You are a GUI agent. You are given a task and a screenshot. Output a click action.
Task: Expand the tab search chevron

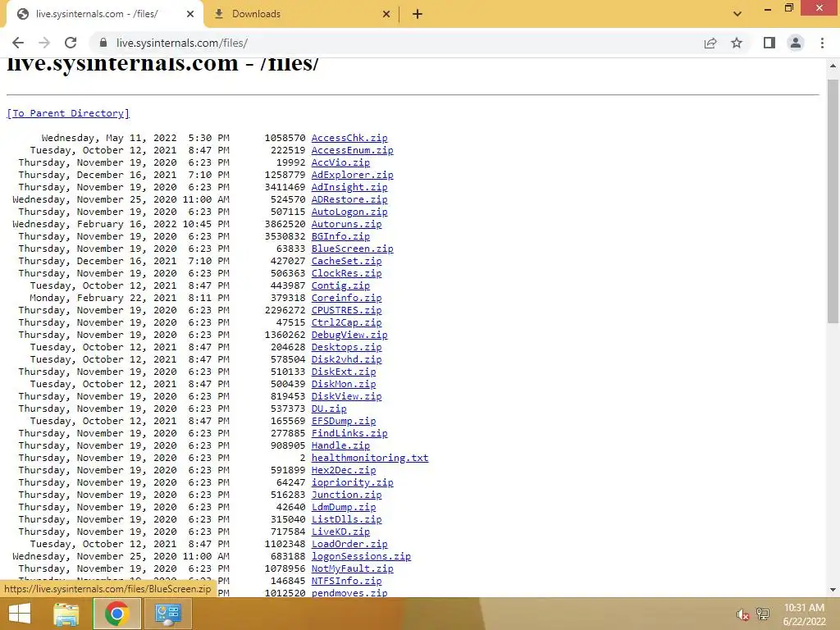737,14
